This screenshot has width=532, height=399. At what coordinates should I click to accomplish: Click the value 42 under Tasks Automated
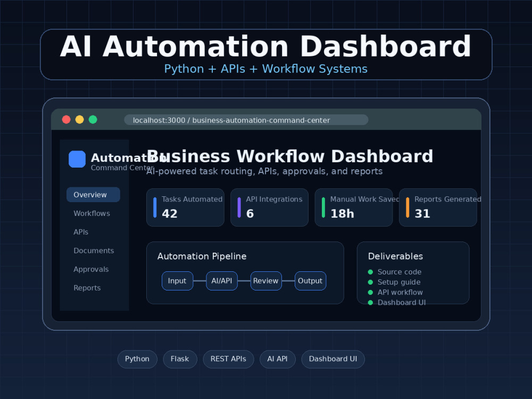click(x=170, y=214)
